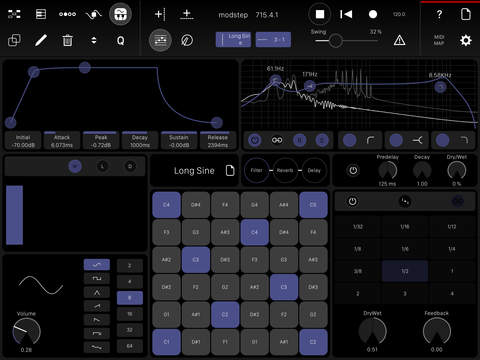Start recording with the record button
This screenshot has width=480, height=360.
(x=373, y=14)
